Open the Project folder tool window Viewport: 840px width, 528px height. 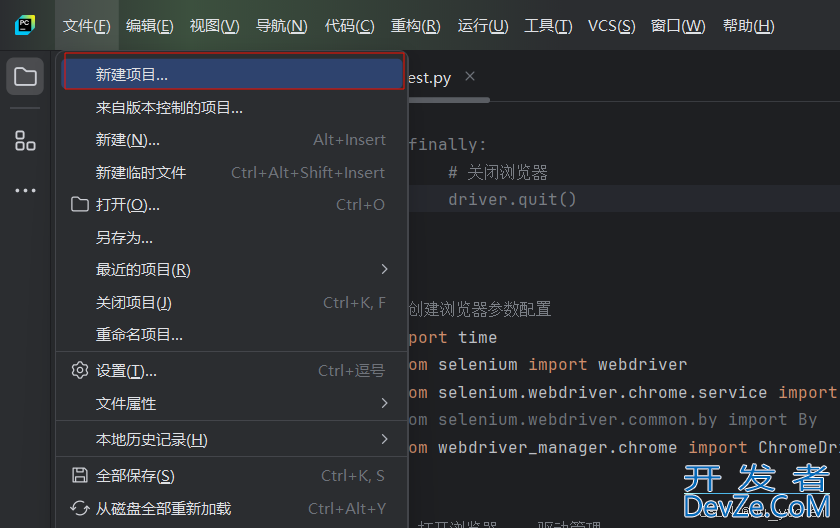pyautogui.click(x=25, y=77)
